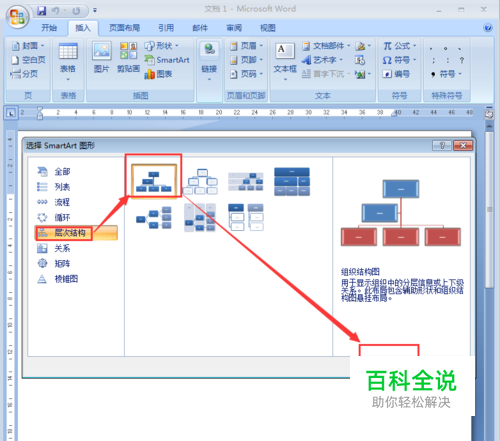Click the redo icon in Quick Access toolbar

(x=76, y=11)
